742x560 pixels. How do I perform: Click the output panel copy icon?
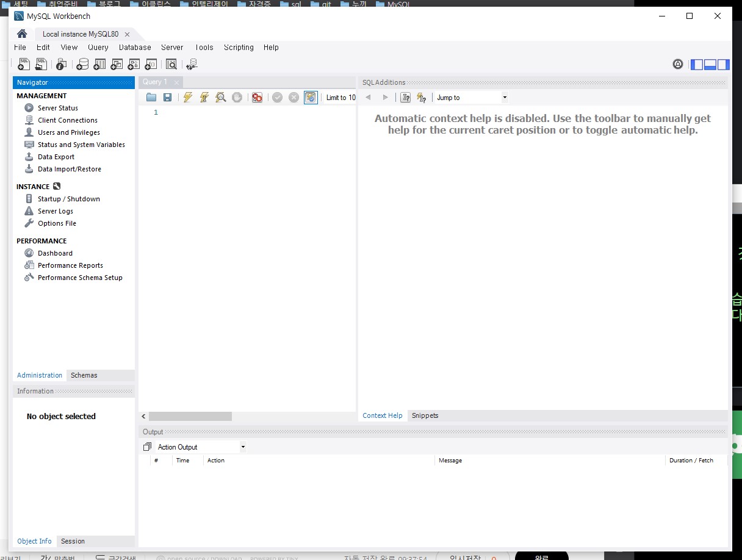click(147, 447)
